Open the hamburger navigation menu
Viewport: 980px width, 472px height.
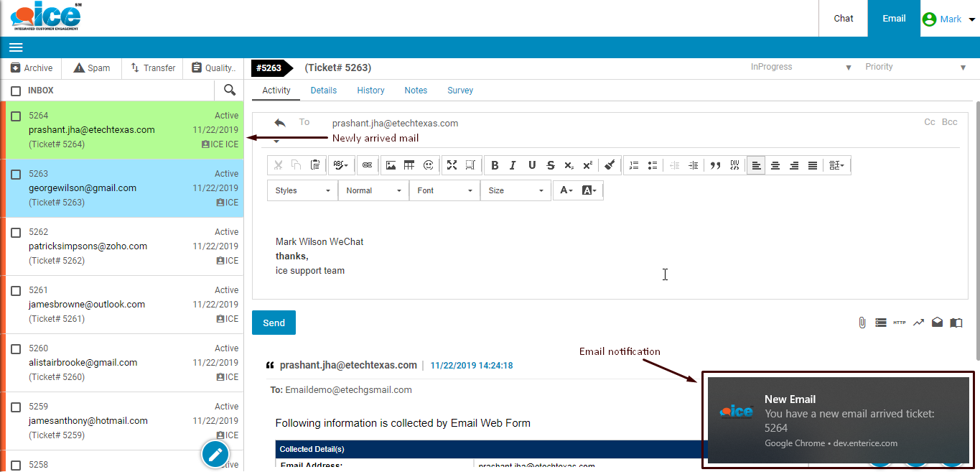click(x=16, y=47)
